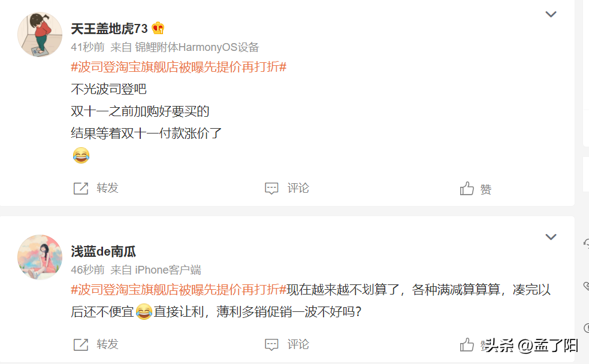Click repost icon under 浅蓝de南瓜's post
This screenshot has width=589, height=364.
(x=81, y=344)
